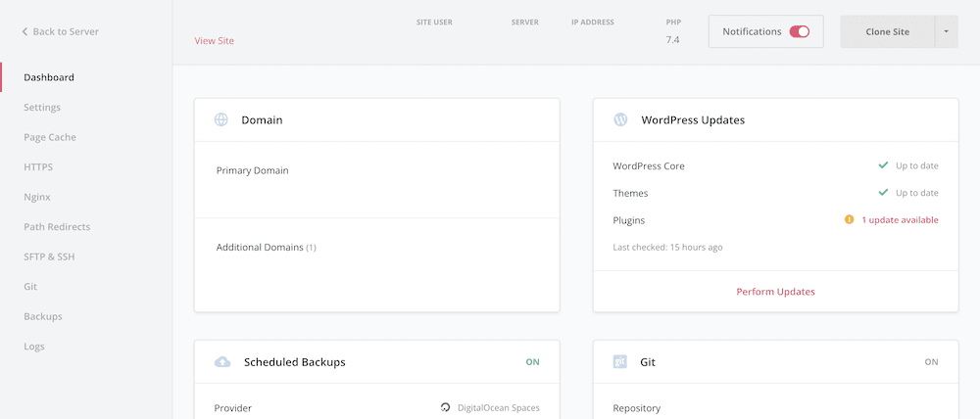Open Path Redirects
This screenshot has width=980, height=419.
tap(57, 227)
